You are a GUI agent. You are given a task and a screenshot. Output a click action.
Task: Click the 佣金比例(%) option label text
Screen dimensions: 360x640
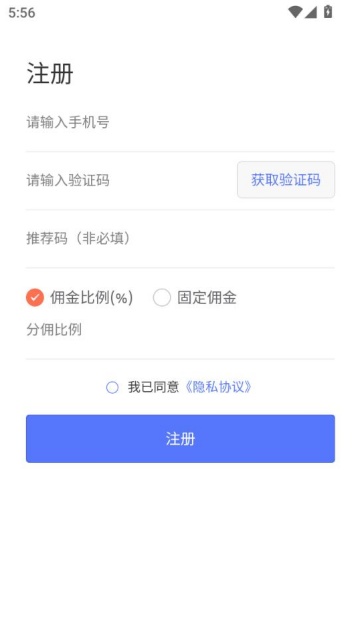[x=91, y=298]
